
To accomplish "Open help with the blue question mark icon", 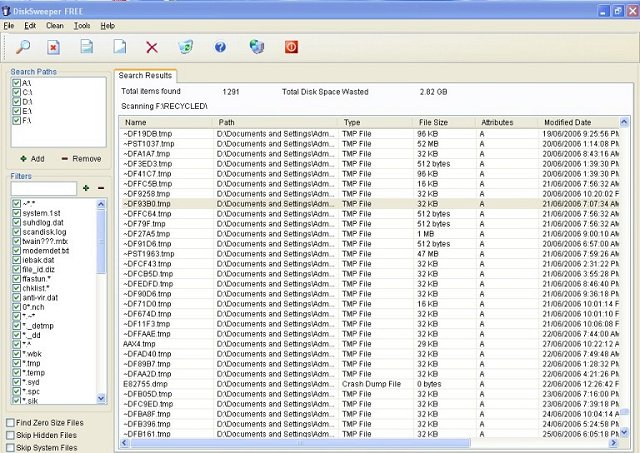I will click(x=220, y=47).
